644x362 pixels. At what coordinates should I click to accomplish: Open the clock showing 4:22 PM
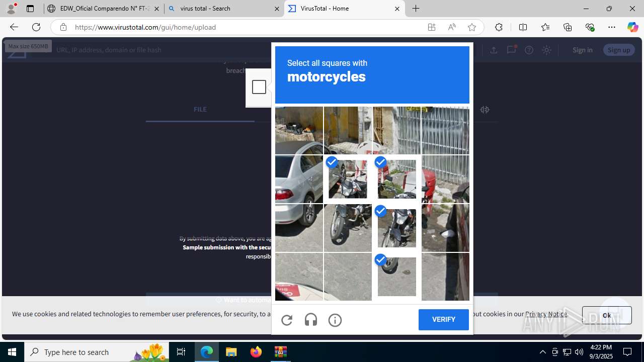click(x=601, y=352)
